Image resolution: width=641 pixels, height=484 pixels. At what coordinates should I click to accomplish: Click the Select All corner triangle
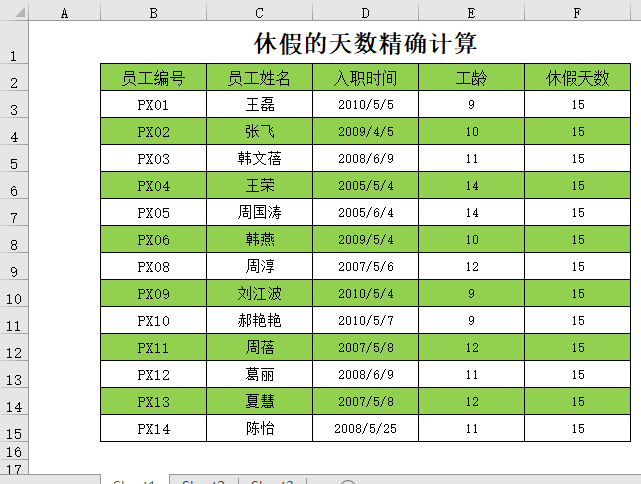click(14, 11)
